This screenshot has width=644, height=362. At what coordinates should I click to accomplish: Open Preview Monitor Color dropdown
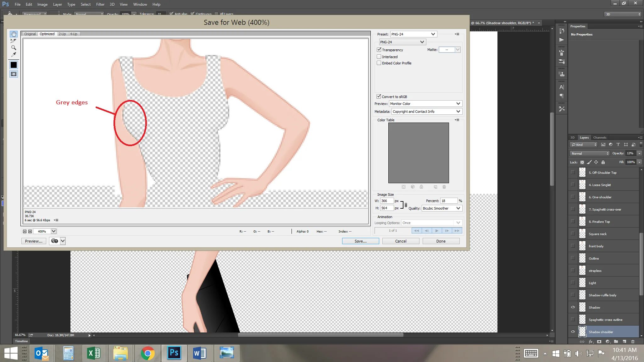pyautogui.click(x=425, y=104)
